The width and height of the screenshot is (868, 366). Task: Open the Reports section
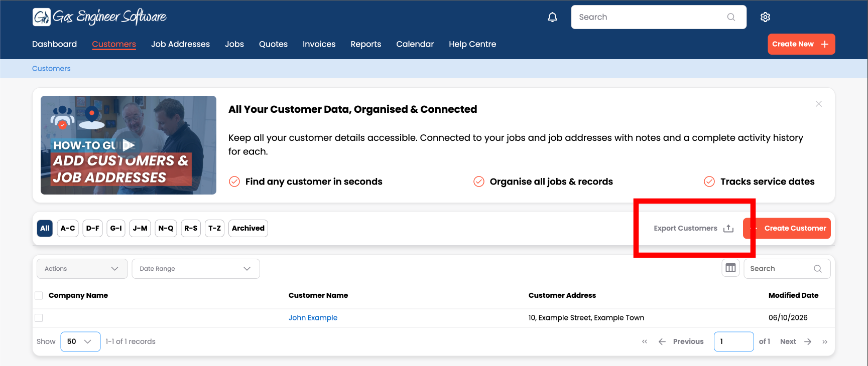pos(365,44)
